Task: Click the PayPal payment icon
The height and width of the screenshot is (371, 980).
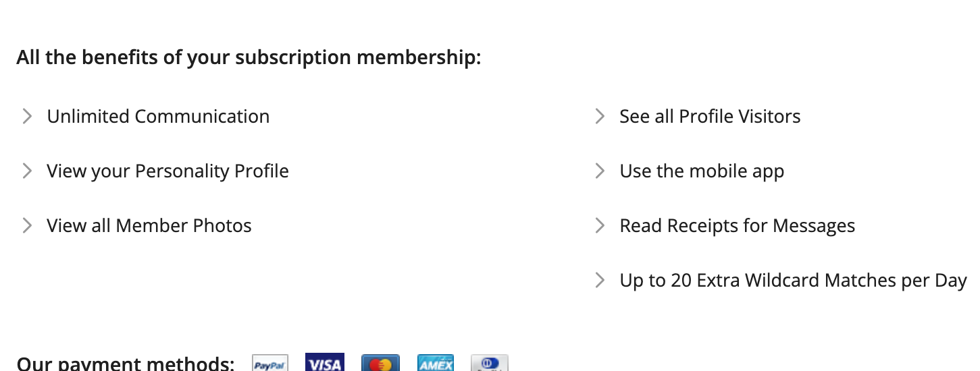Action: 270,364
